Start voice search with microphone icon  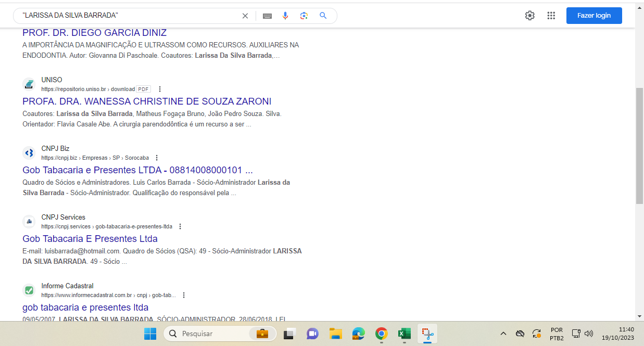pos(285,16)
